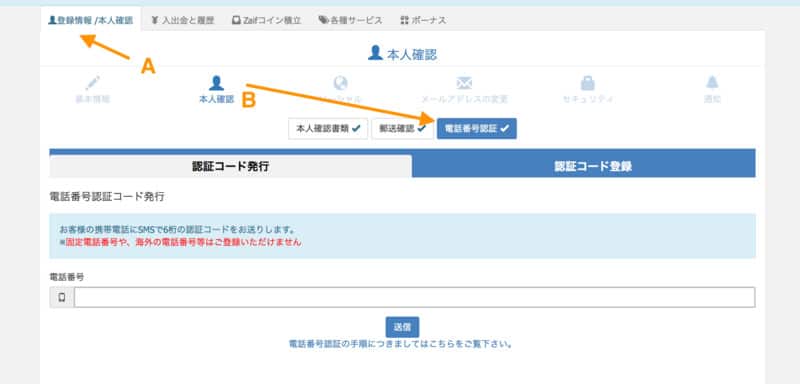Click the セキュリティ lock icon

pyautogui.click(x=588, y=83)
